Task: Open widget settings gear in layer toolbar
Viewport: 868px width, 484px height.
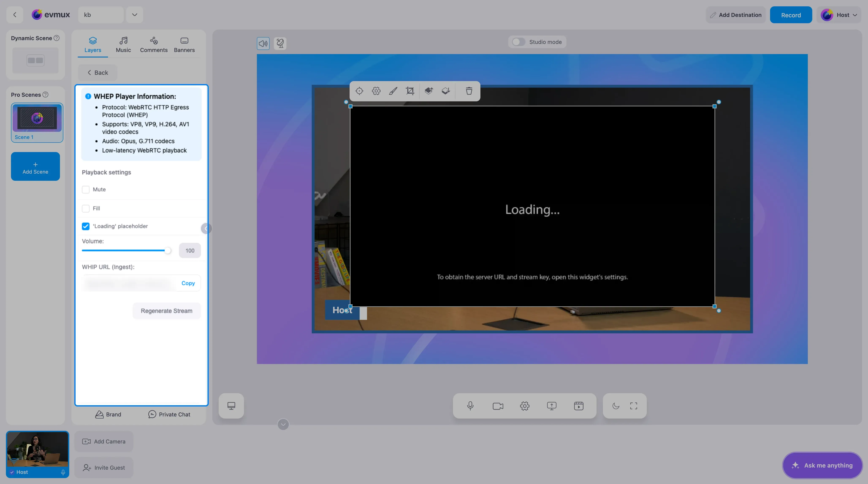Action: pos(376,91)
